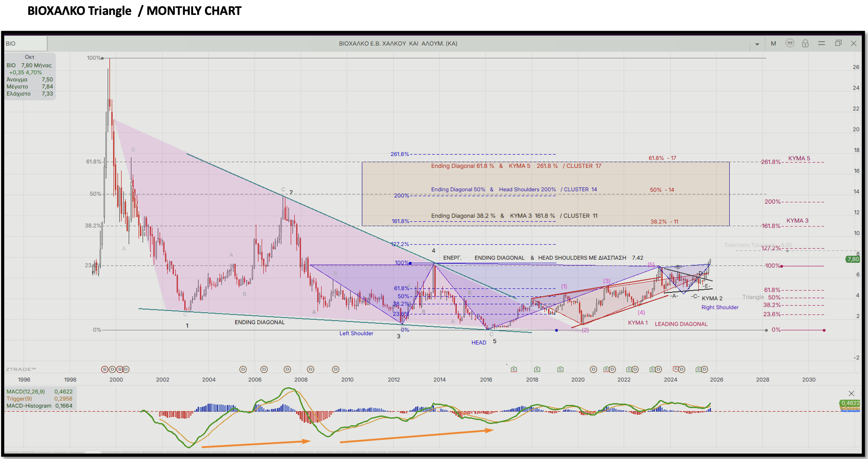The width and height of the screenshot is (868, 459).
Task: Click the M monthly timeframe button
Action: 773,44
